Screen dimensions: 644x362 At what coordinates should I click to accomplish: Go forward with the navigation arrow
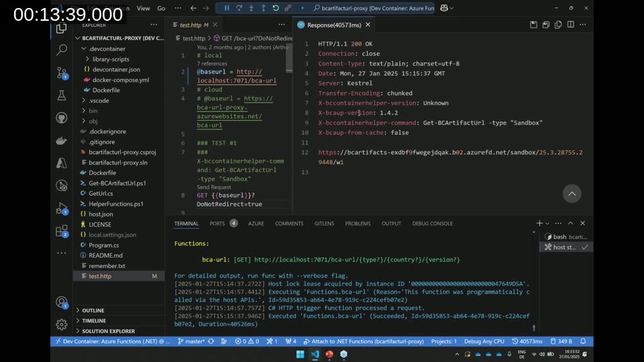(206, 8)
